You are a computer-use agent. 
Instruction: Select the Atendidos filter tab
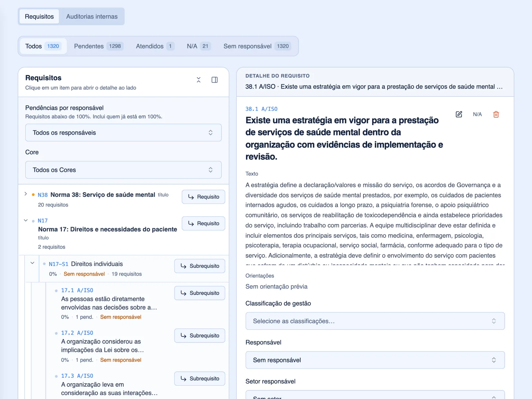click(155, 46)
